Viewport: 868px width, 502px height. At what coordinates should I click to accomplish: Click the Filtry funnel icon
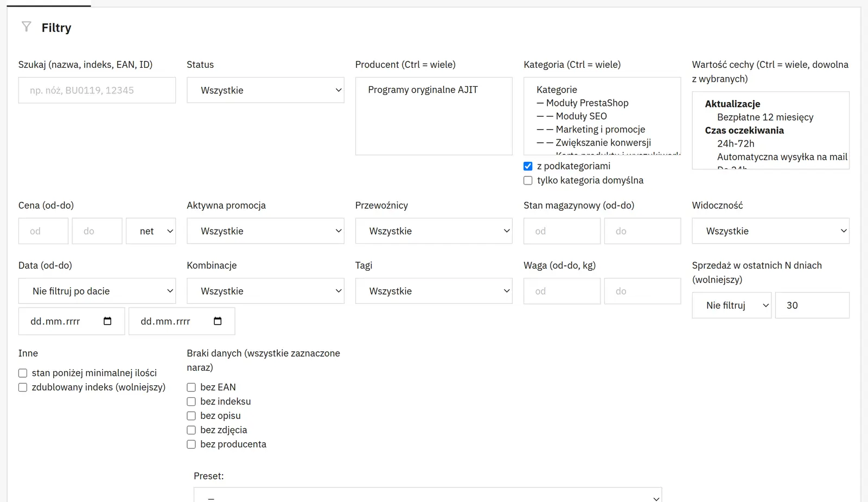pos(26,27)
